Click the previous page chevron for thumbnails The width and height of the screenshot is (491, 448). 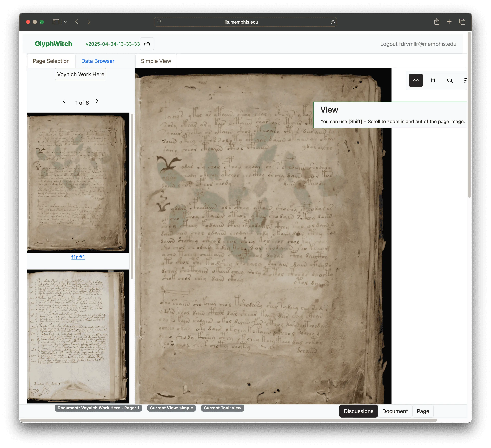click(x=64, y=101)
